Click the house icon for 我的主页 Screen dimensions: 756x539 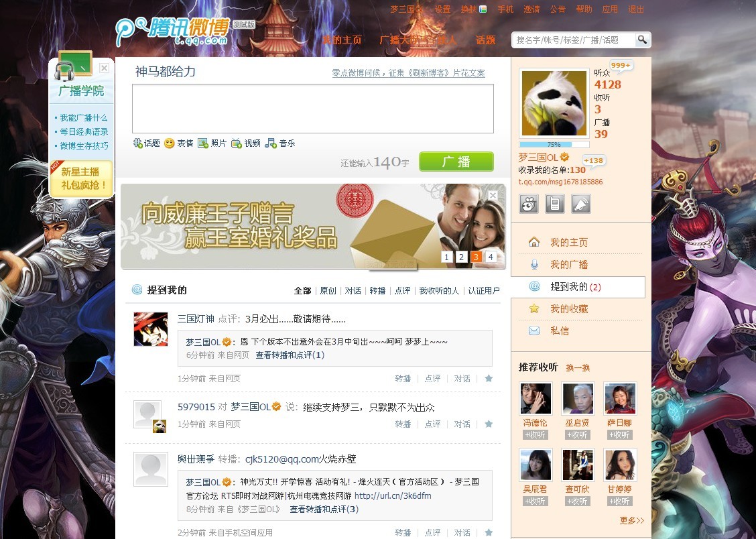(533, 242)
